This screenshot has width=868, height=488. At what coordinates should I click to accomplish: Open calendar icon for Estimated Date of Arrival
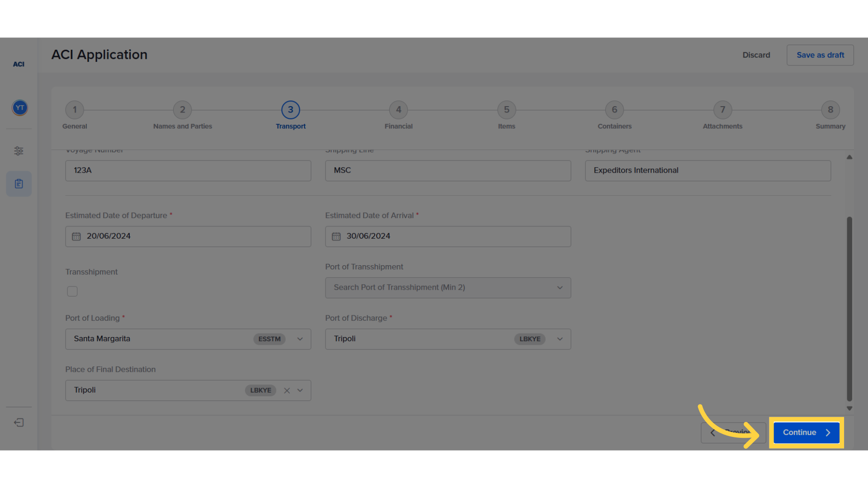[x=336, y=236]
